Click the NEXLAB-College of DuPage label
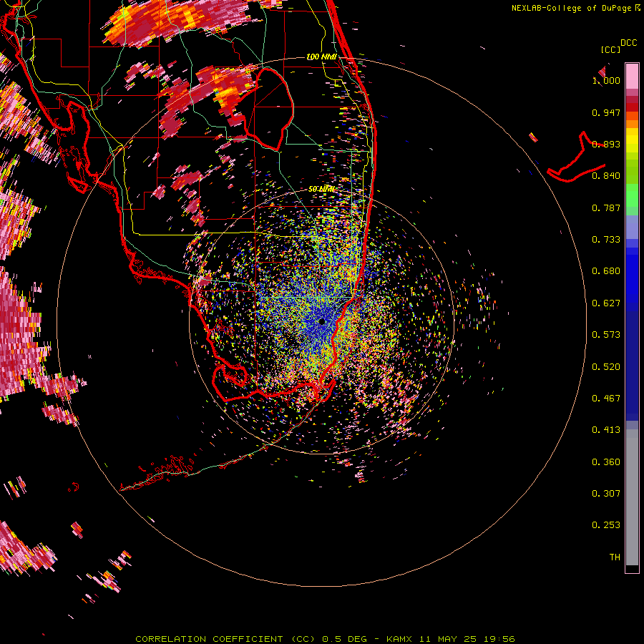644x644 pixels. point(571,8)
